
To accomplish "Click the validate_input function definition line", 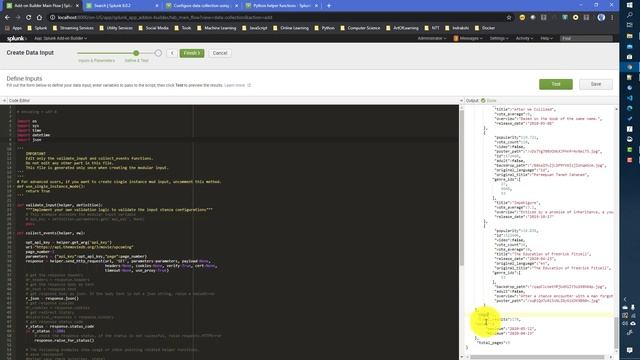I will pyautogui.click(x=60, y=205).
